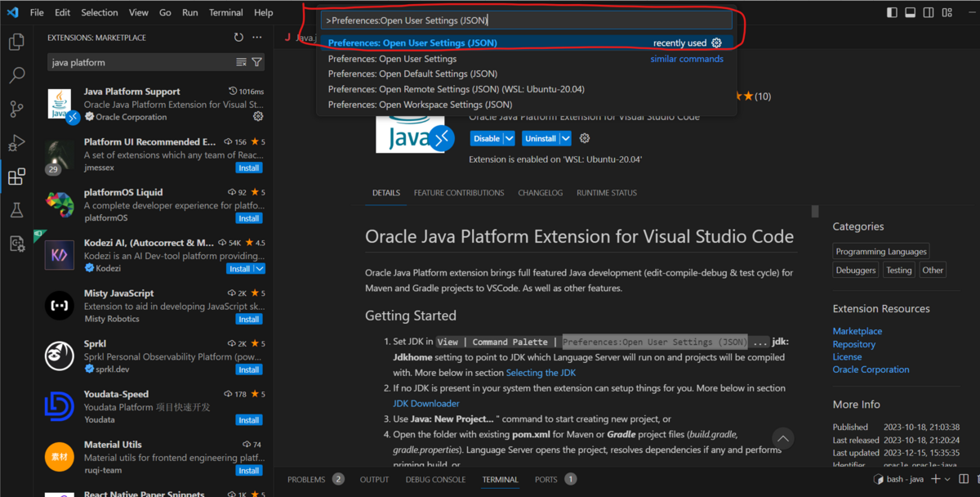Switch to the Changelog tab
980x497 pixels.
click(x=541, y=193)
